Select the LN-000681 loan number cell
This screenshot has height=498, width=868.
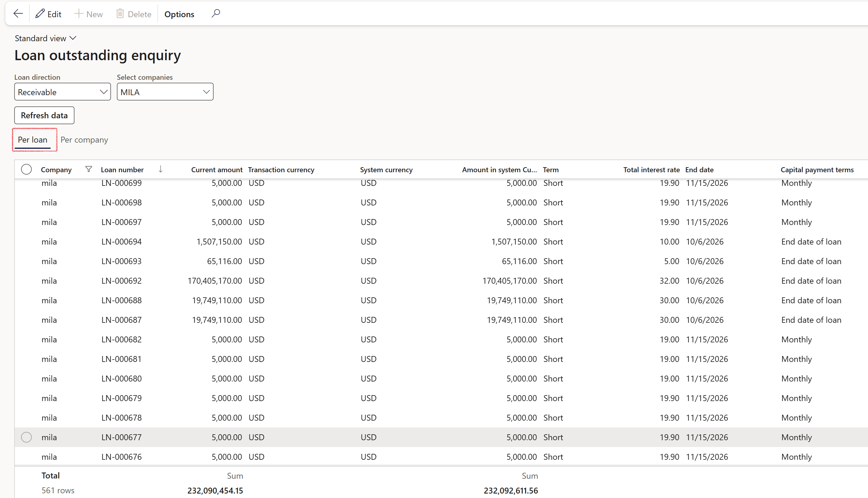point(122,359)
